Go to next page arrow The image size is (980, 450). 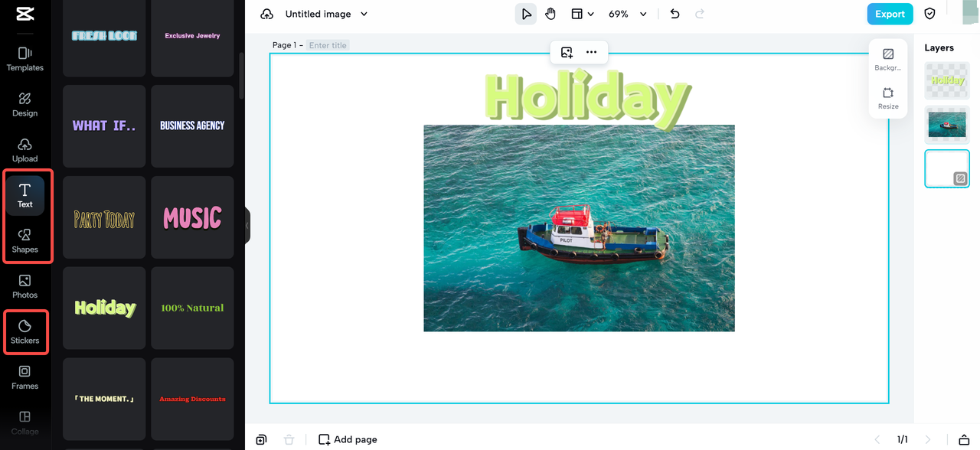(x=928, y=439)
